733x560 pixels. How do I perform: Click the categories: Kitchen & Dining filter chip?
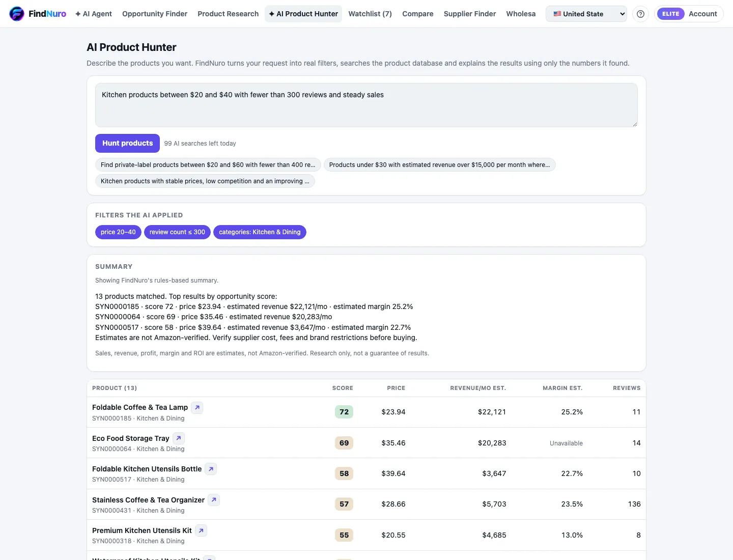click(x=260, y=232)
